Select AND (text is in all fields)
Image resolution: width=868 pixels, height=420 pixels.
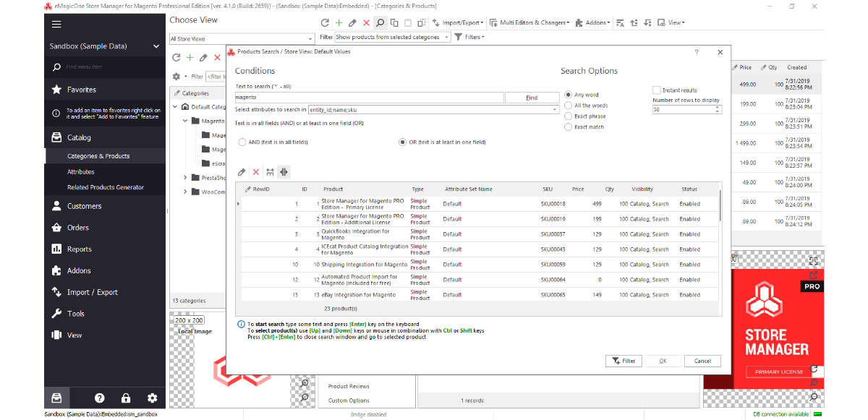pyautogui.click(x=242, y=142)
